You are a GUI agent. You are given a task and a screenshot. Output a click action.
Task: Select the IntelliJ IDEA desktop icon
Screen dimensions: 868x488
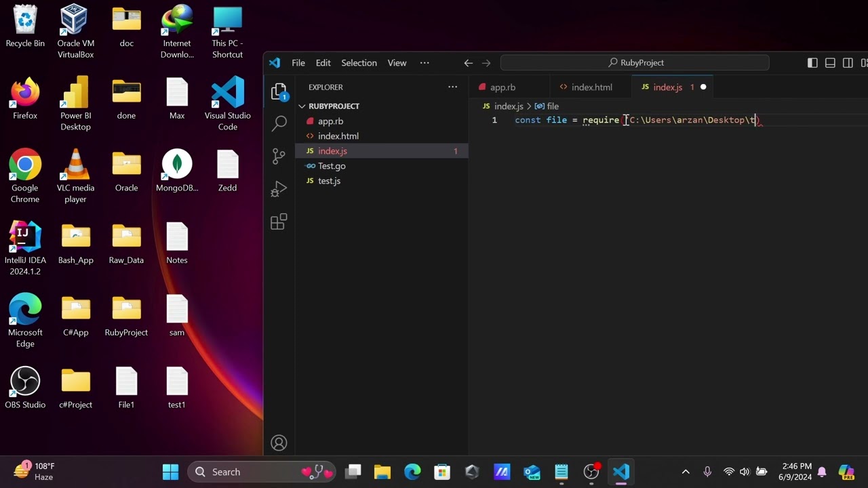(x=25, y=249)
